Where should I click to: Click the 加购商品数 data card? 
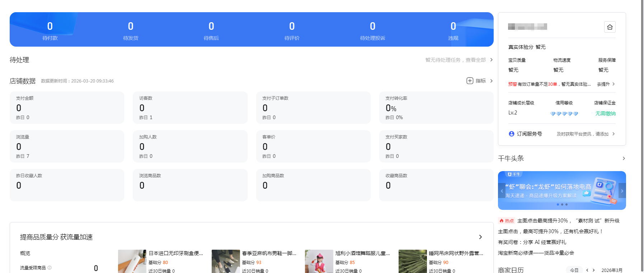[x=313, y=185]
